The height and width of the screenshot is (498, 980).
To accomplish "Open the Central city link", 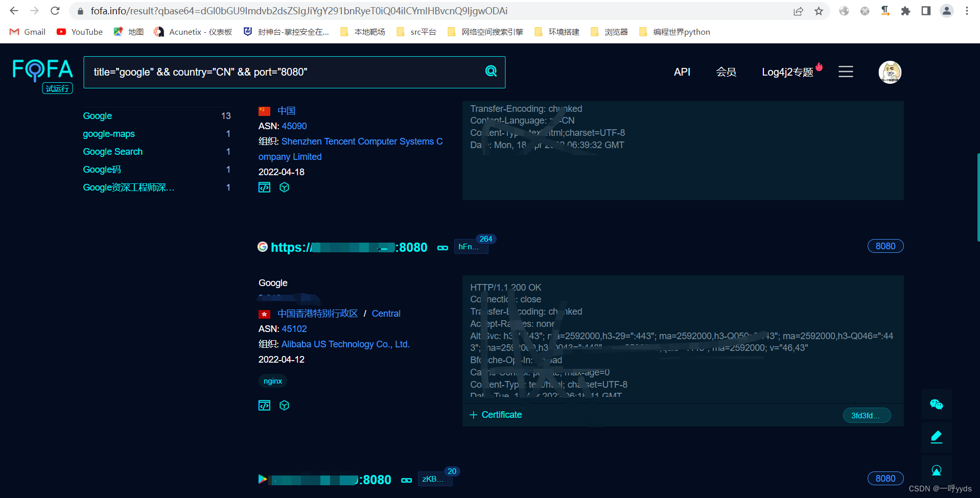I will click(386, 314).
